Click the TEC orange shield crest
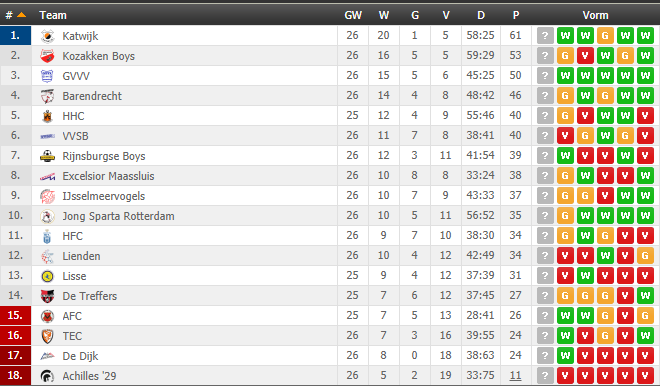 (47, 336)
